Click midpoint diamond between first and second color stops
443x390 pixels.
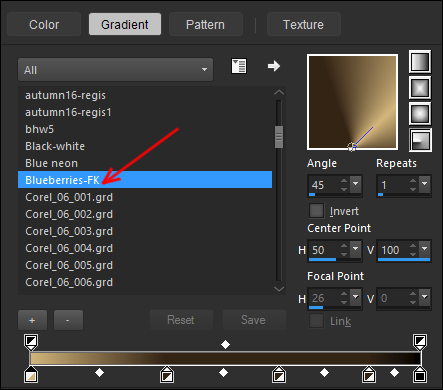pyautogui.click(x=99, y=372)
